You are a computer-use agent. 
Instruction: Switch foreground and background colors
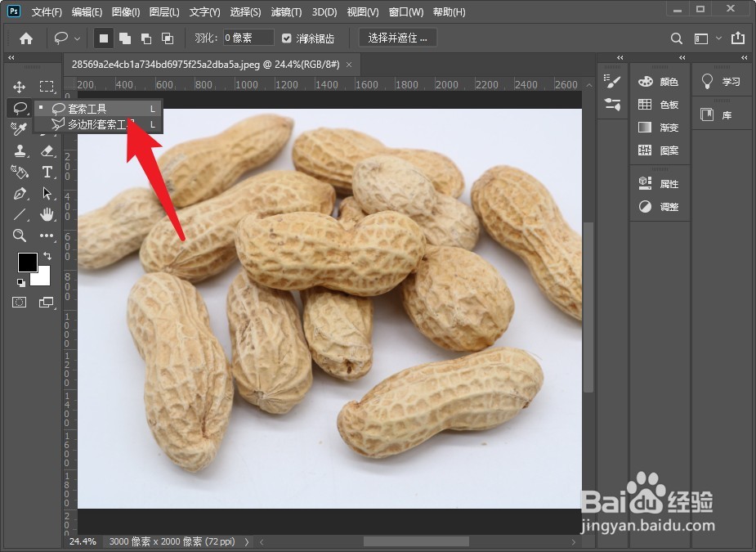click(x=47, y=255)
